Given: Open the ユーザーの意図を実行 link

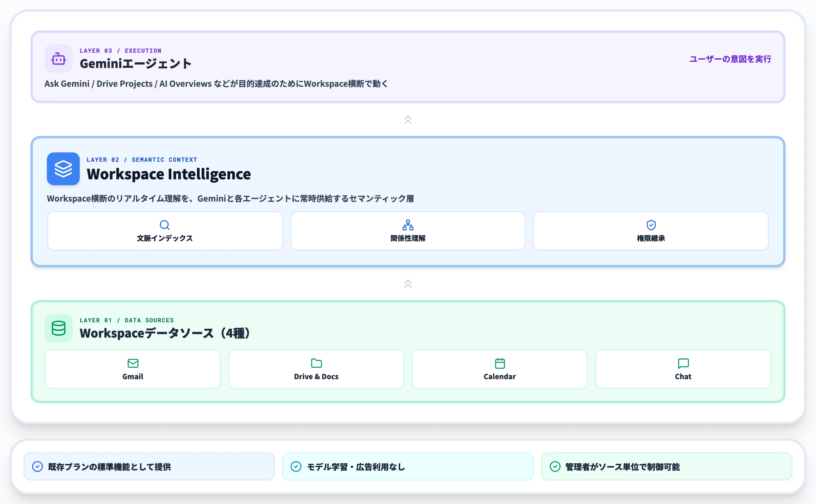Looking at the screenshot, I should 730,59.
